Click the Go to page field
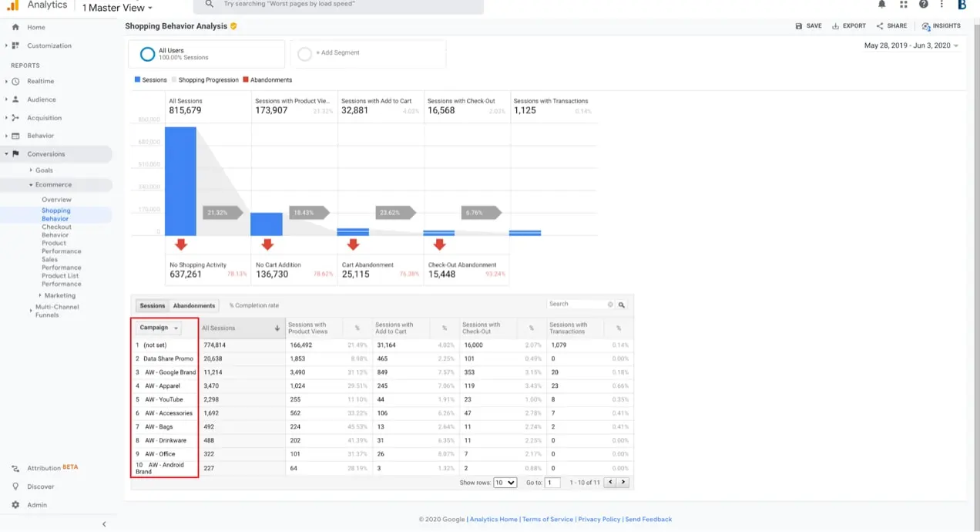Screen dimensions: 980x532 point(552,483)
